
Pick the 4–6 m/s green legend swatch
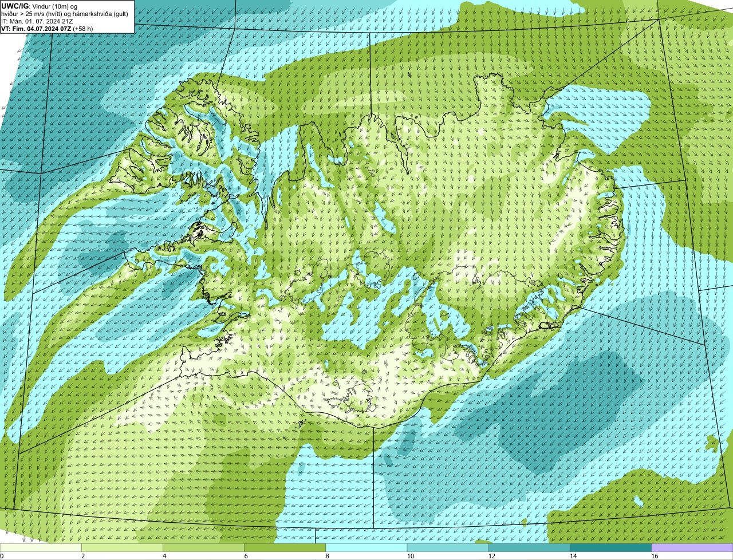[x=204, y=548]
